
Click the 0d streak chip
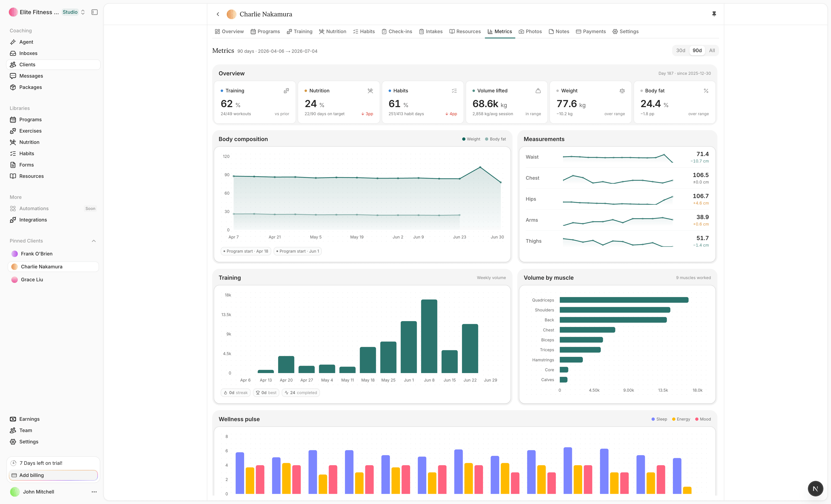(x=236, y=393)
